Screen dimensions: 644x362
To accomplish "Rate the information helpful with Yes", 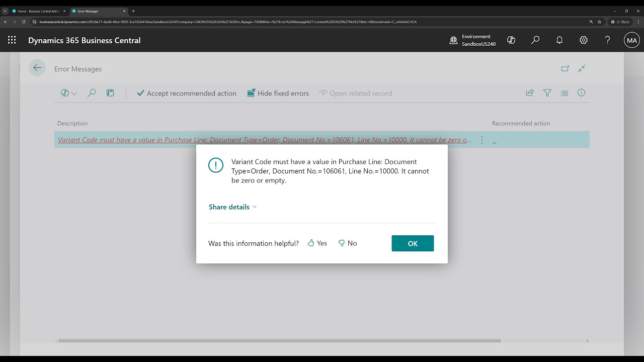I will [317, 243].
